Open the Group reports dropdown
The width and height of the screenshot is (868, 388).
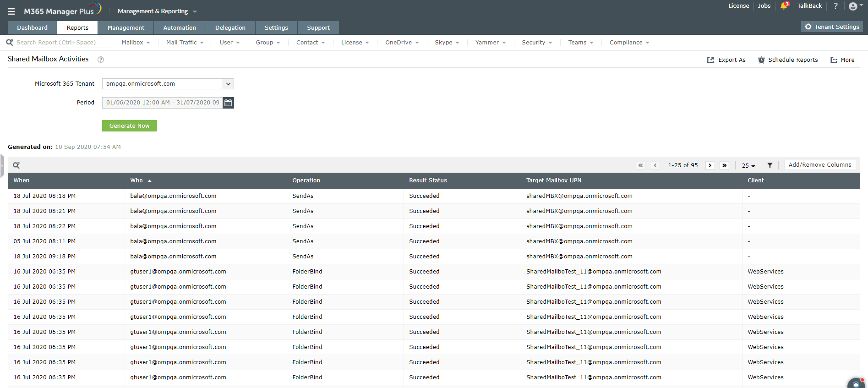[268, 43]
